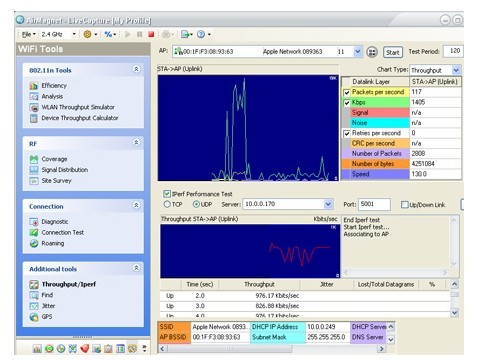Enable the Up/Down Link checkbox

click(404, 205)
